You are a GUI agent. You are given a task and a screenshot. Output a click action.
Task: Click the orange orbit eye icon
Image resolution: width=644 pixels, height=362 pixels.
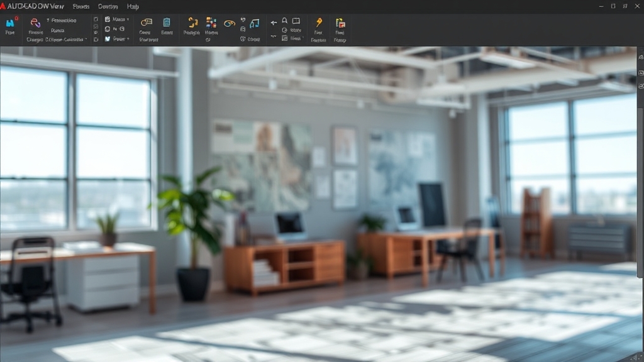(229, 23)
